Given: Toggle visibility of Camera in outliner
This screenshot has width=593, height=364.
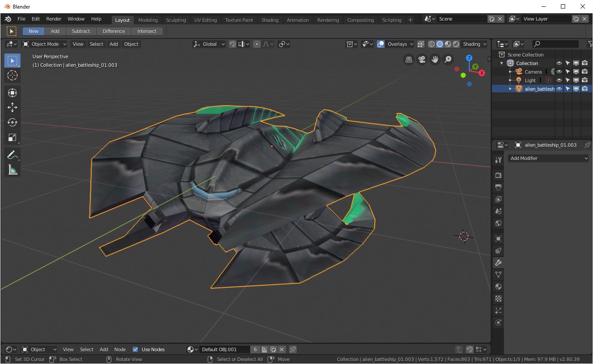Looking at the screenshot, I should (559, 72).
